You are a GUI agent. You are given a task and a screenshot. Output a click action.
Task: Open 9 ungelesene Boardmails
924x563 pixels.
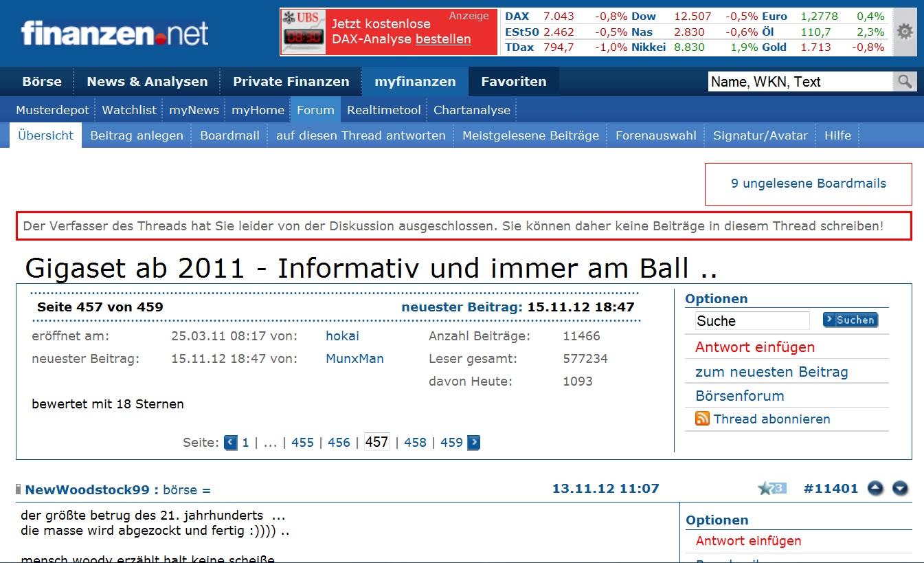[x=808, y=184]
